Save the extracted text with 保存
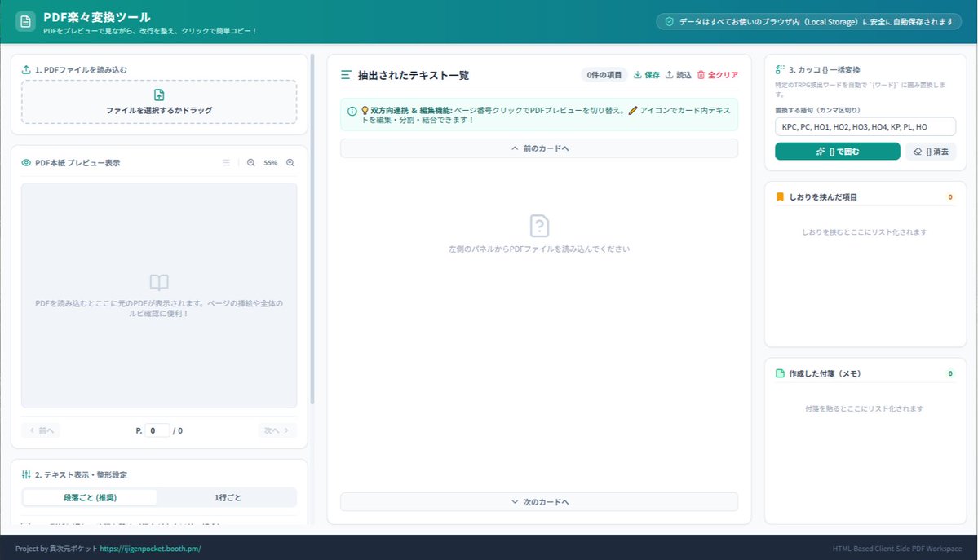Image resolution: width=978 pixels, height=560 pixels. (647, 75)
